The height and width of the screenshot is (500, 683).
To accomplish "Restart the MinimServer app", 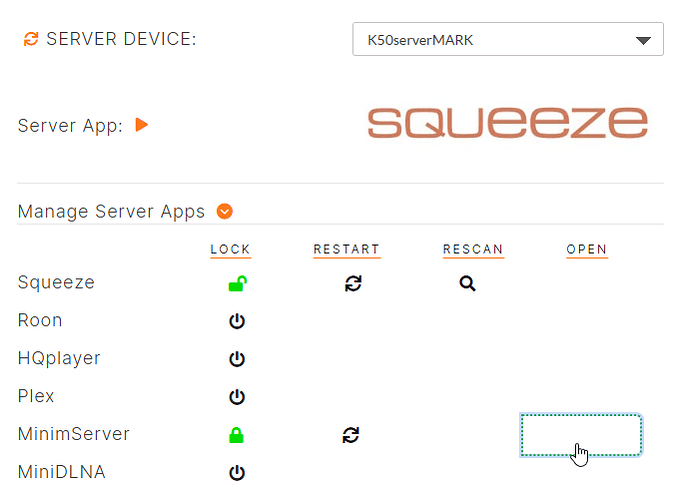I will 350,435.
